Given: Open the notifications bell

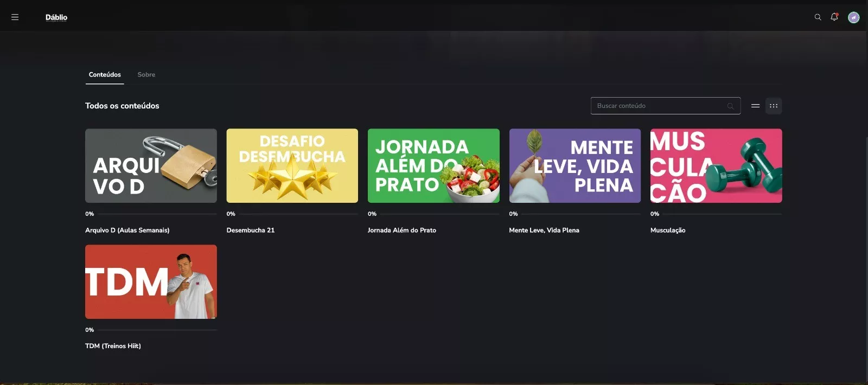Looking at the screenshot, I should [834, 17].
